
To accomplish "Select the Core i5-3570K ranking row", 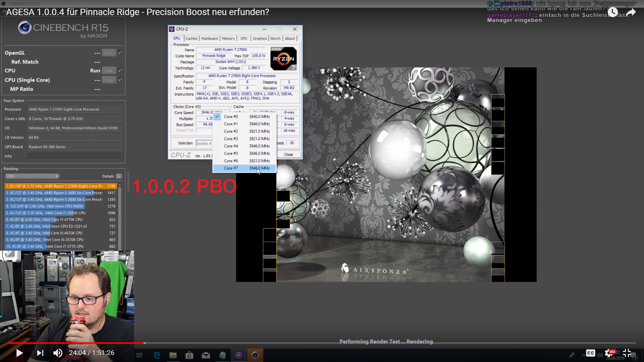I will [x=61, y=240].
